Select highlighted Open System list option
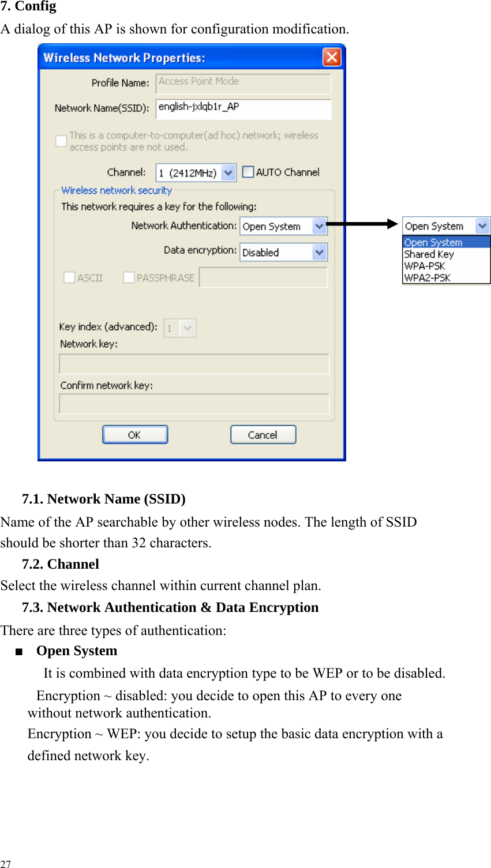The height and width of the screenshot is (868, 491). [446, 242]
